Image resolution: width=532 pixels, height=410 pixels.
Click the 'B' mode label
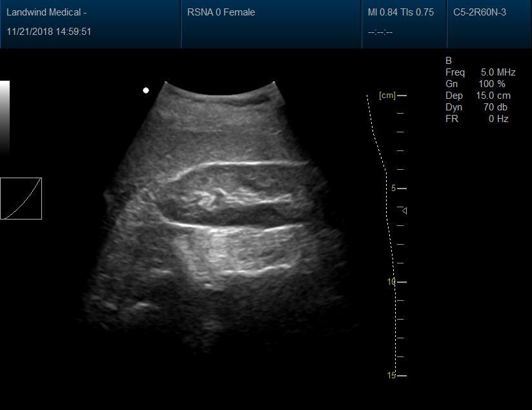(x=449, y=61)
